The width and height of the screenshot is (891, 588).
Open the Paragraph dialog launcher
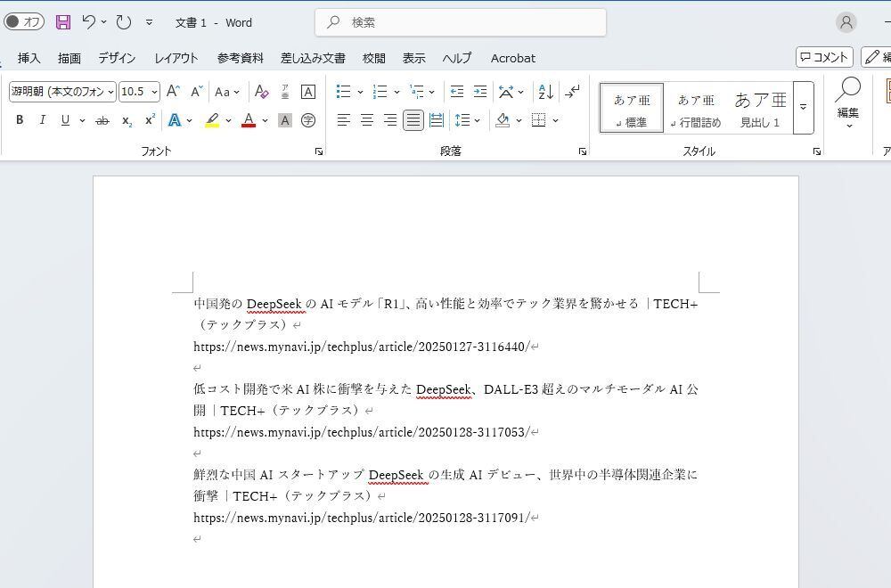tap(583, 151)
